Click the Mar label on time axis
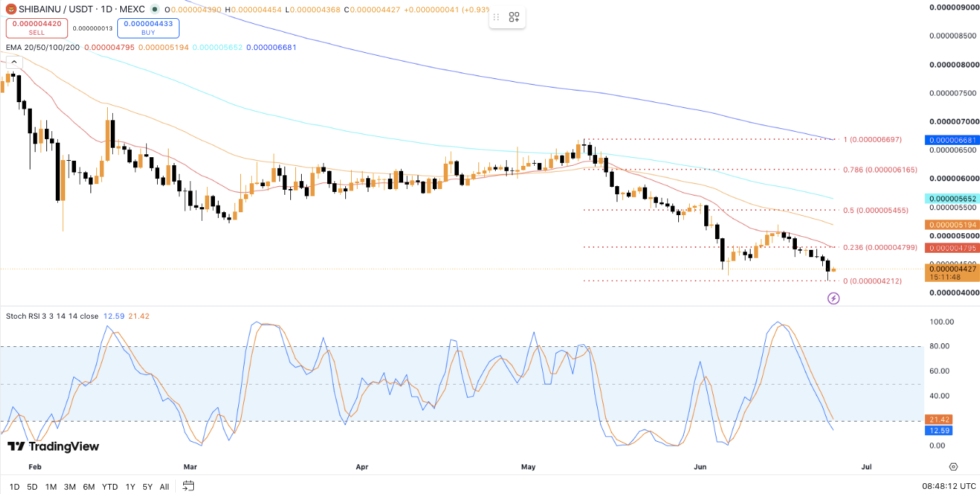980x494 pixels. [190, 467]
